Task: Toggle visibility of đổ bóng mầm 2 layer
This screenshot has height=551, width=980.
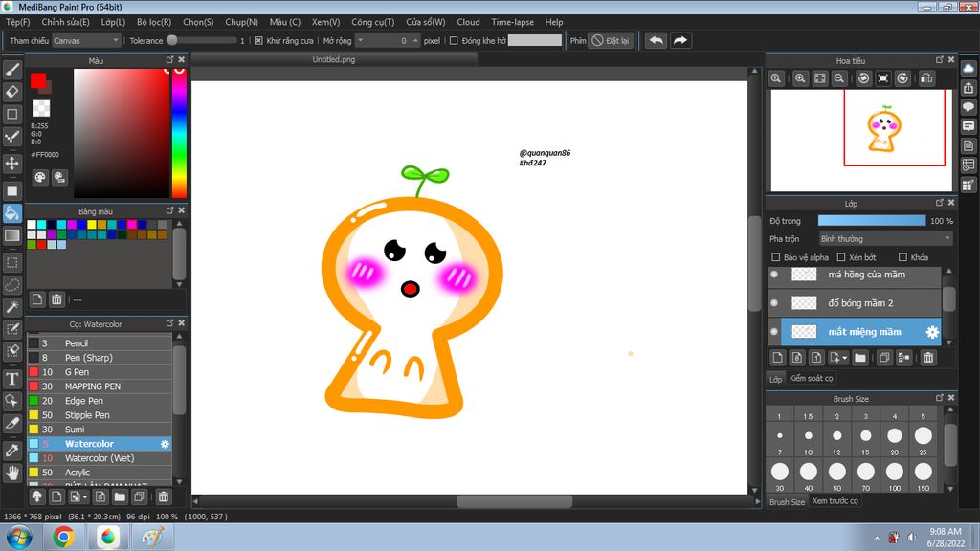Action: click(x=774, y=303)
